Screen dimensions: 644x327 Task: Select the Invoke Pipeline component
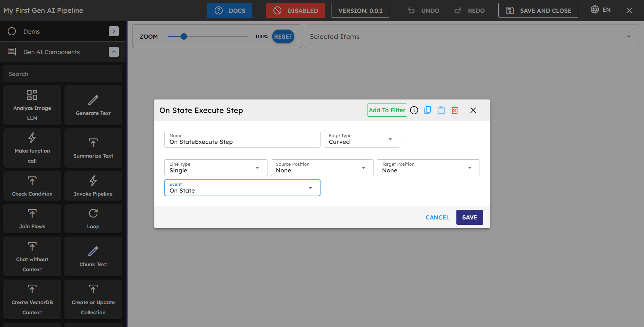click(x=93, y=186)
